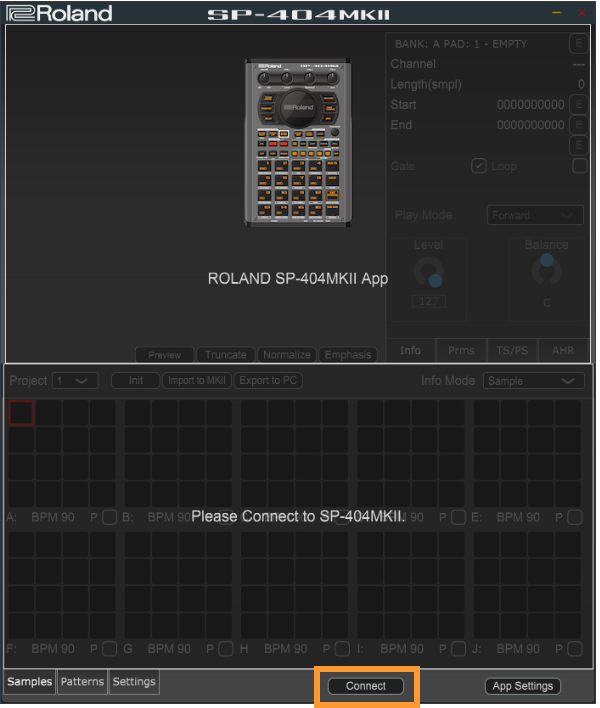
Task: Click the Emphasis button
Action: pos(348,355)
